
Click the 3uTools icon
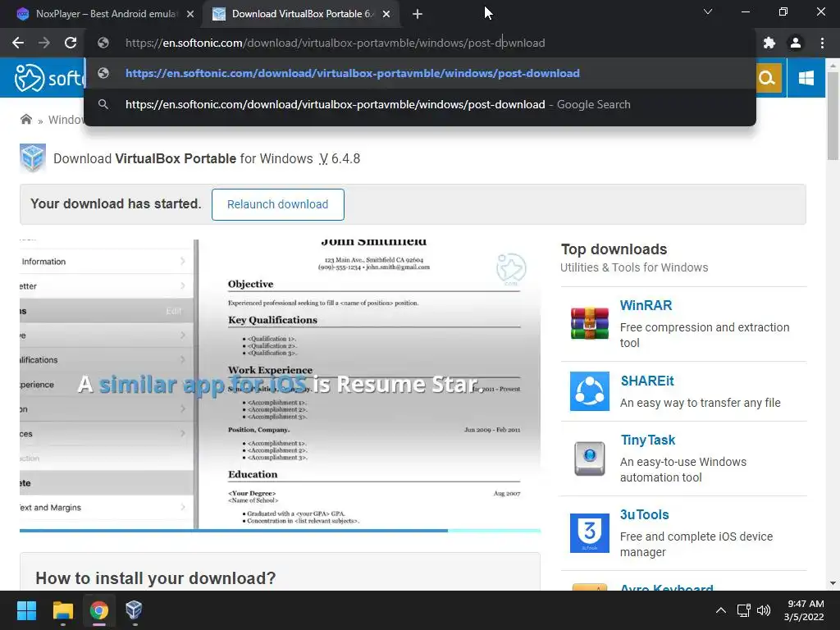click(x=589, y=533)
